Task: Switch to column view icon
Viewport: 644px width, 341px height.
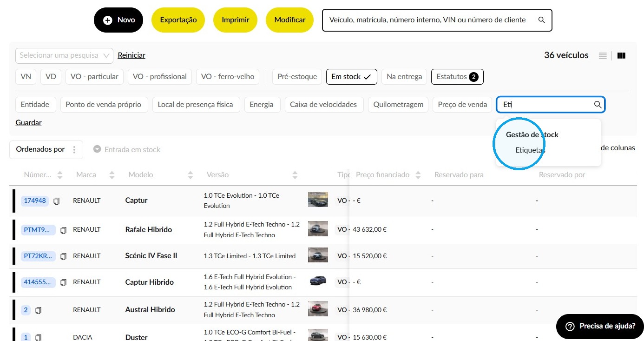Action: (x=621, y=56)
